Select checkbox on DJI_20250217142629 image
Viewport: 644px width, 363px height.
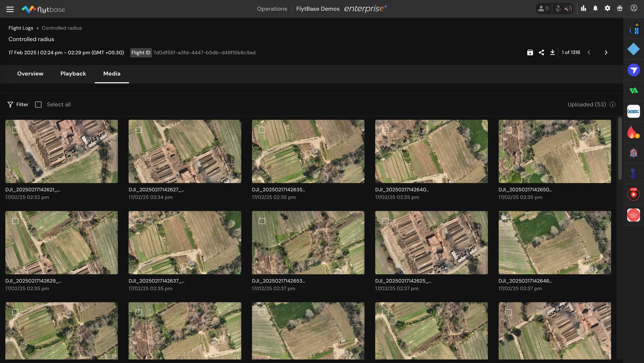tap(15, 221)
